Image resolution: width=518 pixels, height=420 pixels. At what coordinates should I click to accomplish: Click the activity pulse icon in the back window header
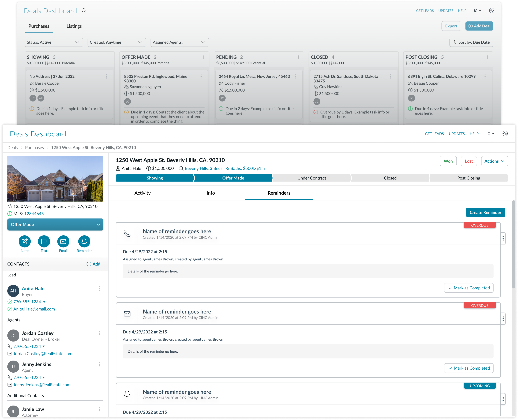click(491, 11)
